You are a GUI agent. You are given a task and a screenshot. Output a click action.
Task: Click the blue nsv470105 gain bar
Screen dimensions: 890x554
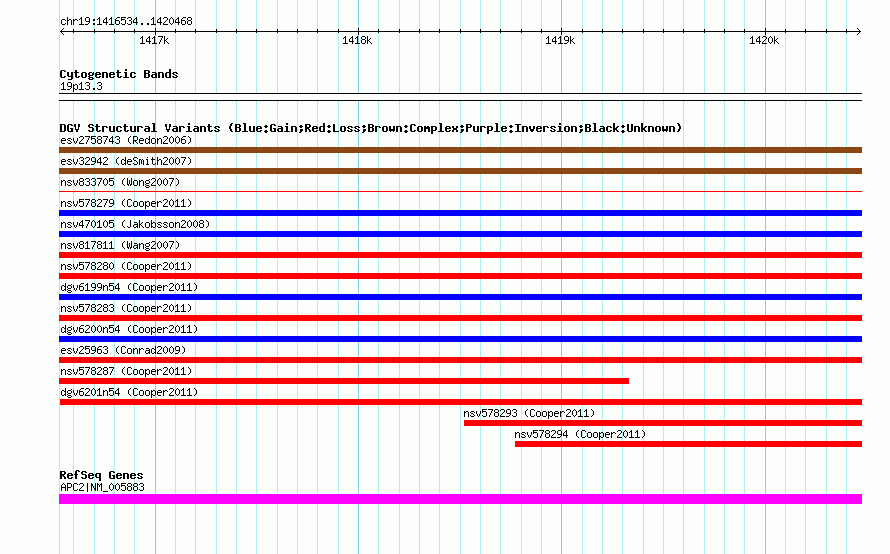point(460,234)
